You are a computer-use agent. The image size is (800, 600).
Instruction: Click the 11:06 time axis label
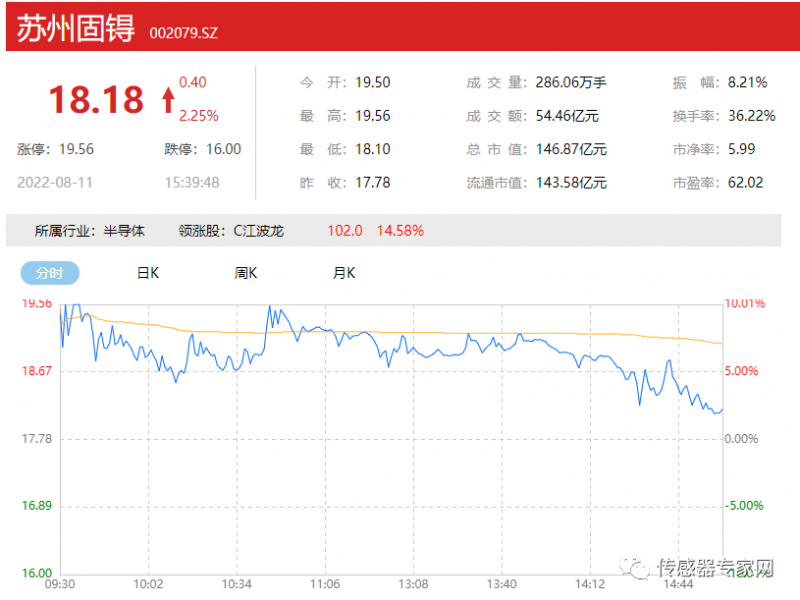(325, 583)
